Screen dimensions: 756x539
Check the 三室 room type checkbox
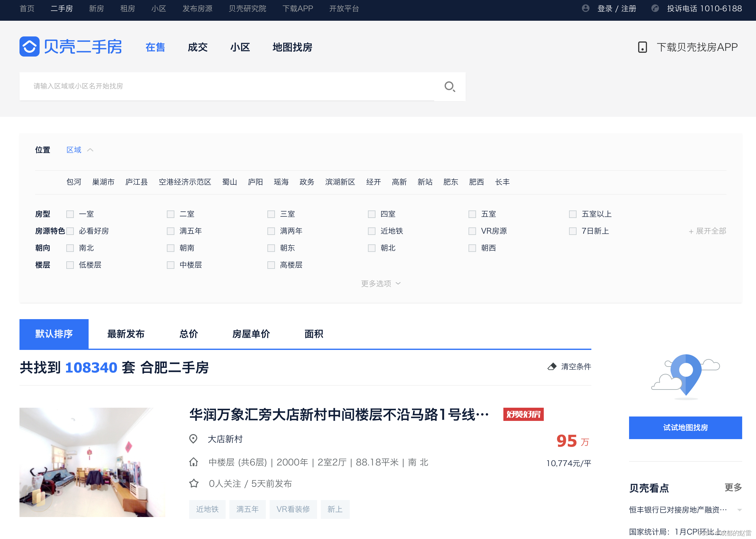click(271, 214)
